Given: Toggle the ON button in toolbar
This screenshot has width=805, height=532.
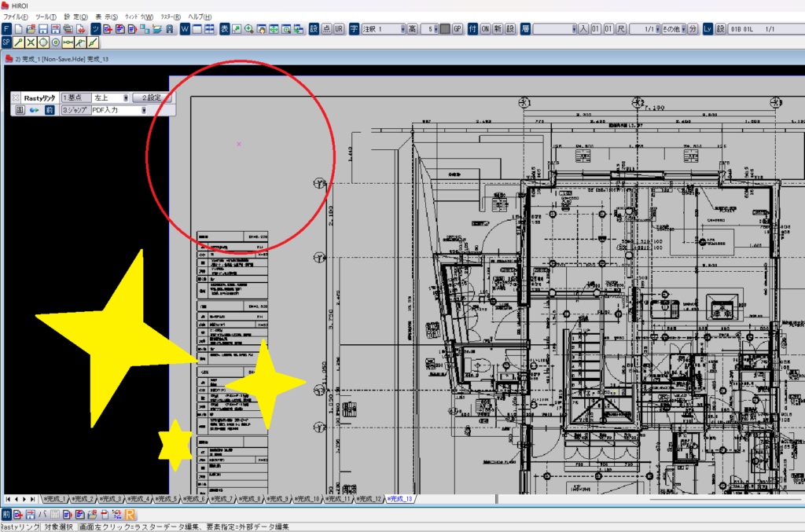Looking at the screenshot, I should [485, 29].
